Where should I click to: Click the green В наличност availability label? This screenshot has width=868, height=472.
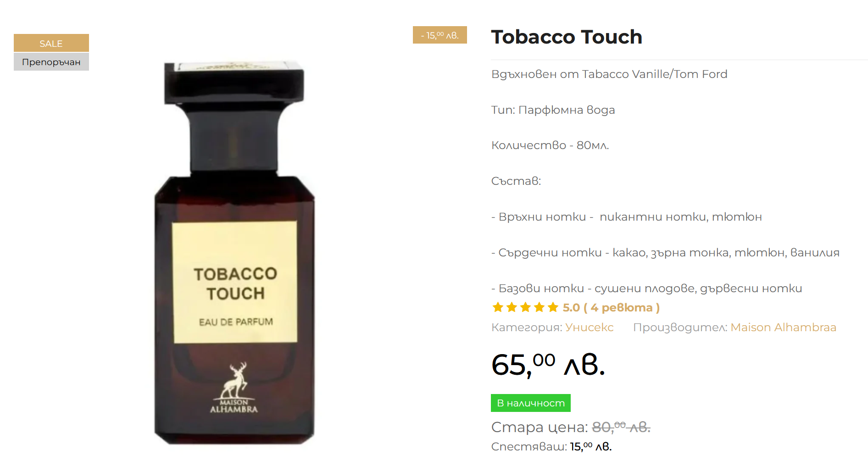tap(531, 403)
